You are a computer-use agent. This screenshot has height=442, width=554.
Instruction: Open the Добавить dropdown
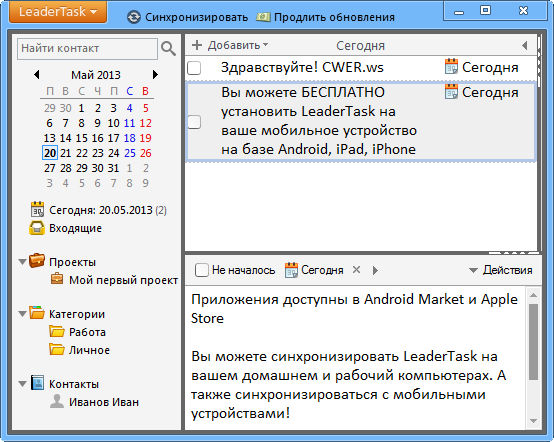pos(238,45)
